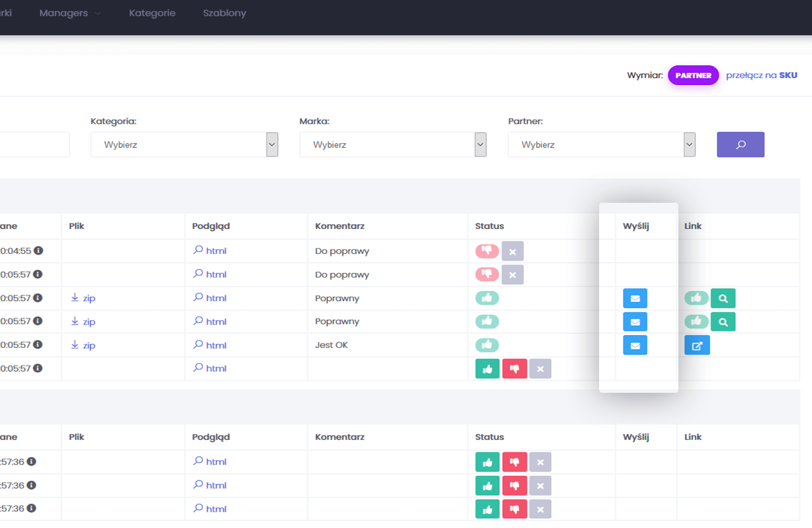Open Szablony in the top navigation
This screenshot has width=812, height=528.
(x=225, y=13)
